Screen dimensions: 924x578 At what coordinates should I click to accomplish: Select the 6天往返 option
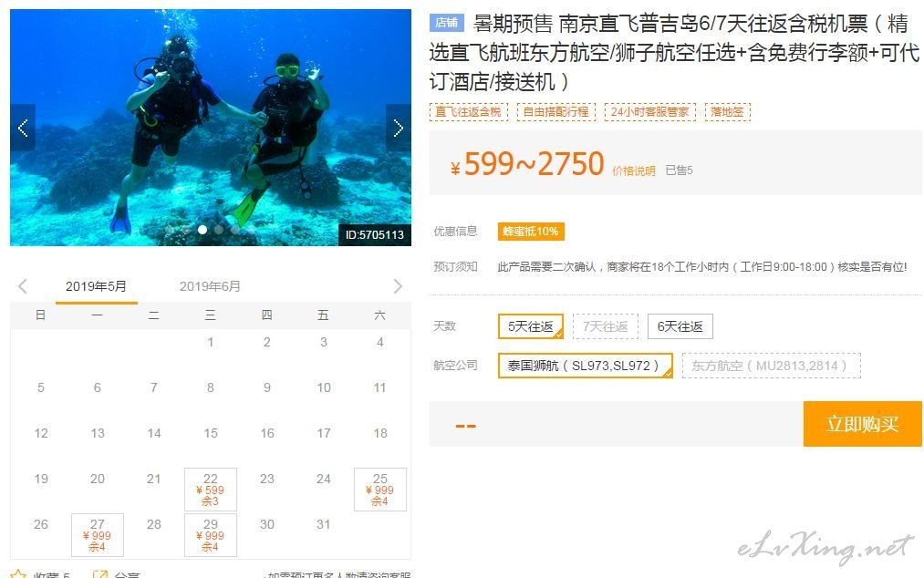680,326
